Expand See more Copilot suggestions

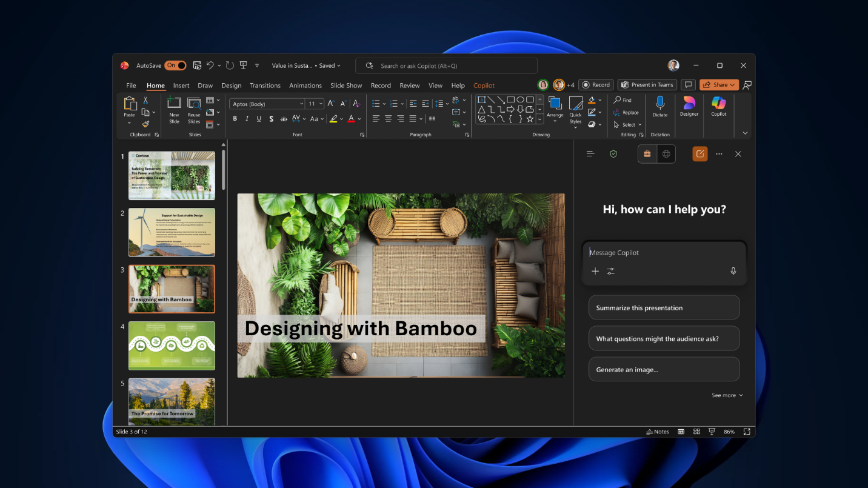point(727,395)
